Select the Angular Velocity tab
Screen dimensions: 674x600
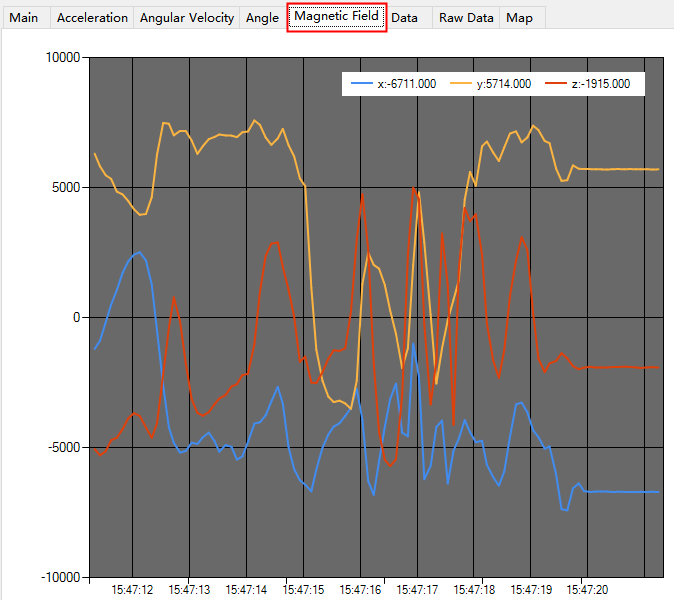(187, 18)
